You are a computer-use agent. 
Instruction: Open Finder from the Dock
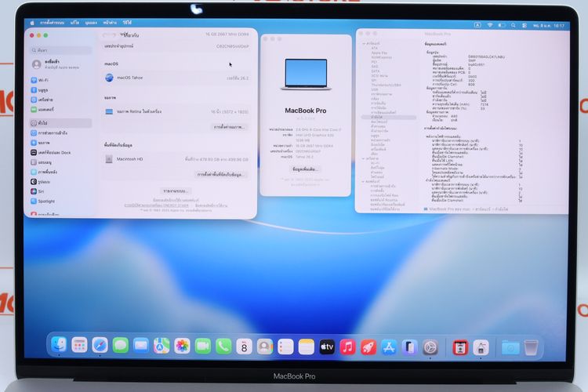(x=59, y=346)
